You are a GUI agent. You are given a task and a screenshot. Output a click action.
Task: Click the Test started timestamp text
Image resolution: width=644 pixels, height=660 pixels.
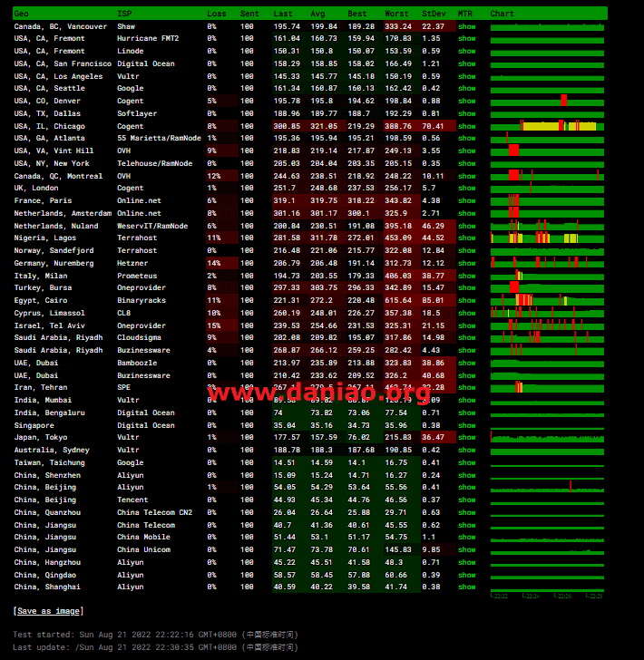coord(155,635)
